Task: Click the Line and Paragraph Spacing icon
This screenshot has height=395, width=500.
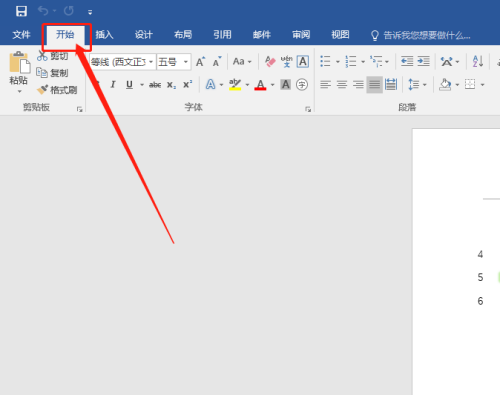Action: [414, 85]
